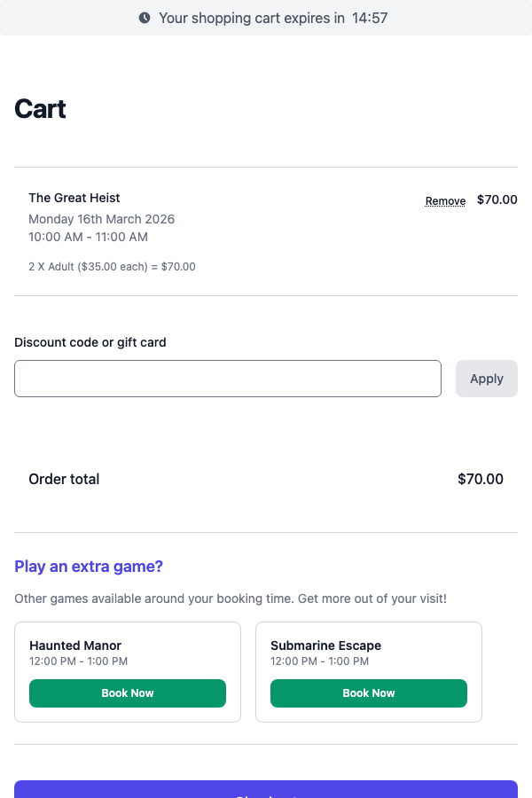Select the Haunted Manor 12:00 PM time
Screen dimensions: 532x798
[x=77, y=661]
